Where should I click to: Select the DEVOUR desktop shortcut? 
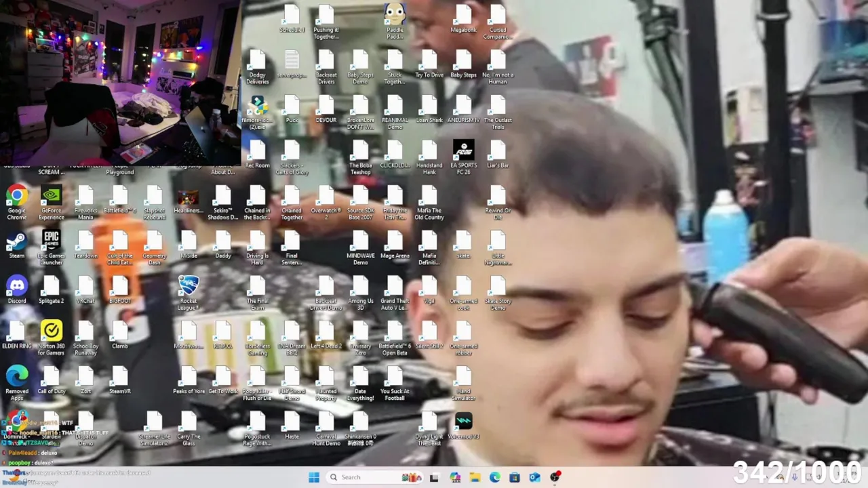(x=326, y=110)
